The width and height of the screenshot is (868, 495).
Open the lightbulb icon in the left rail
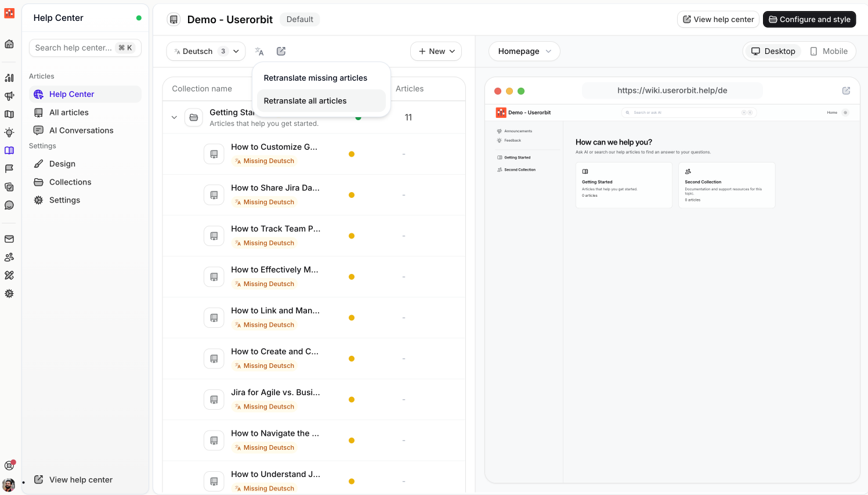tap(9, 132)
